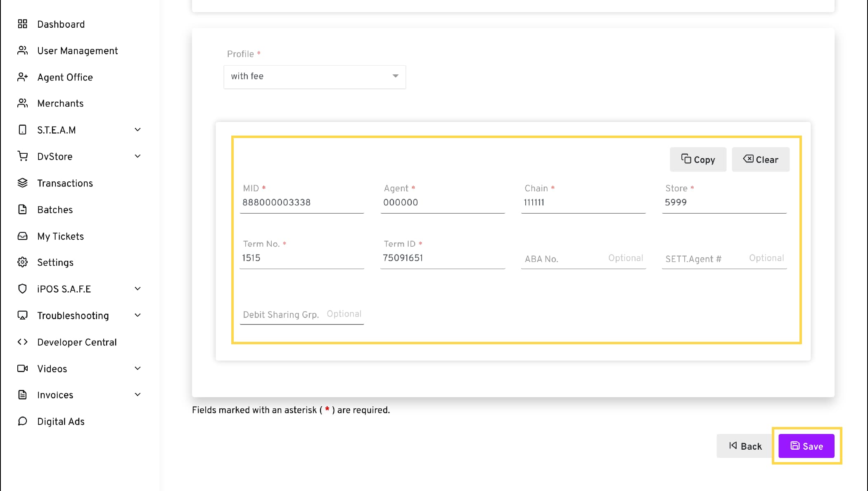
Task: Open the Merchants menu item
Action: [x=60, y=103]
